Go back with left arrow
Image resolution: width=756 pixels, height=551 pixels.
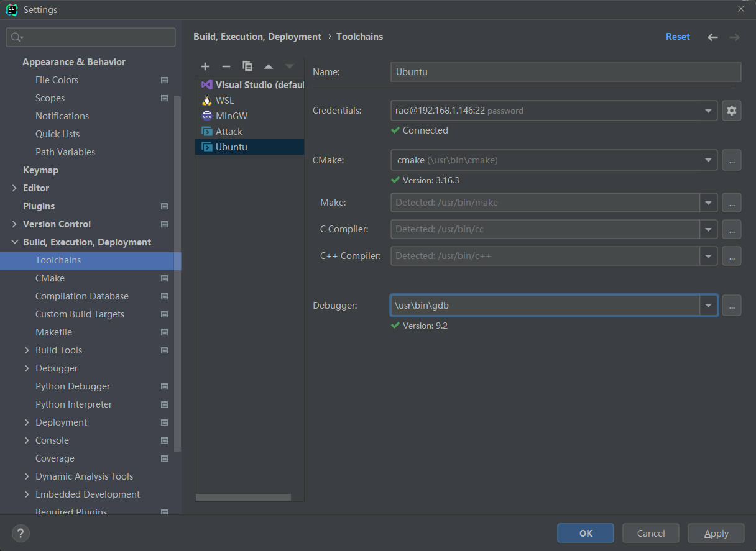click(x=712, y=37)
